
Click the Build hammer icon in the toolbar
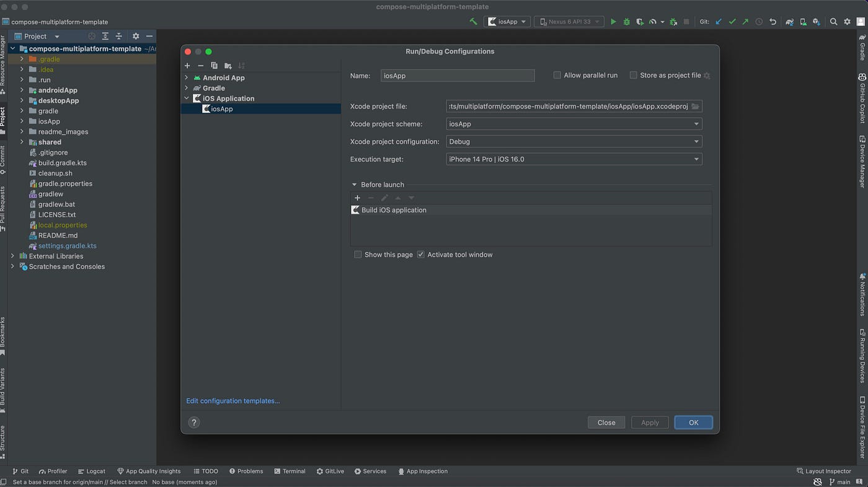point(474,22)
